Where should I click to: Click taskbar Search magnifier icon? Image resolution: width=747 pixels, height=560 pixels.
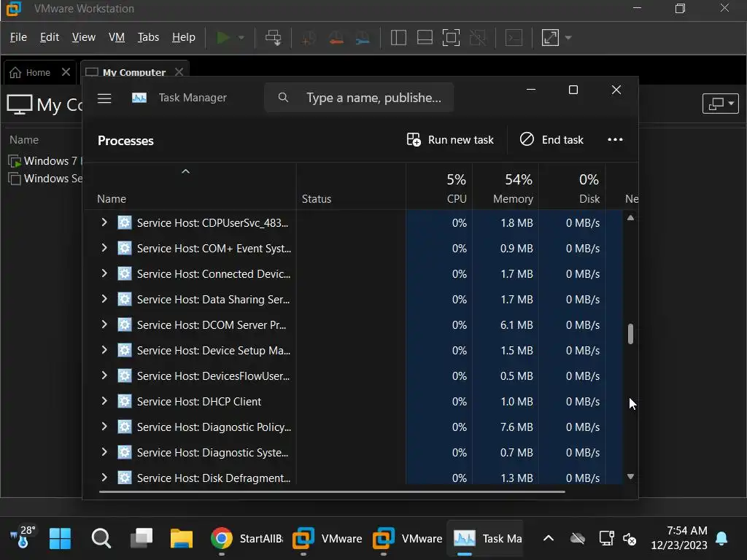[101, 539]
